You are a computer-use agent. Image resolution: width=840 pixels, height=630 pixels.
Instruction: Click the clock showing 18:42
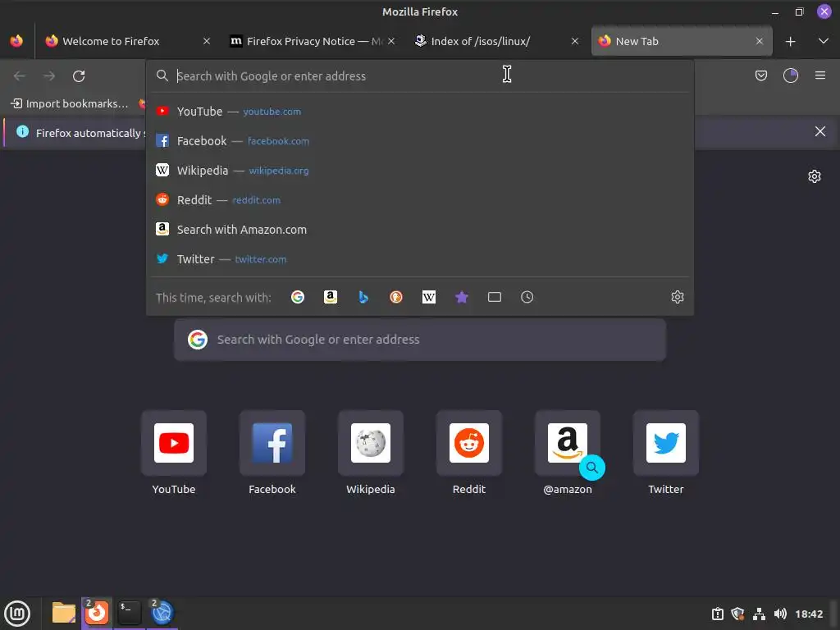[808, 614]
